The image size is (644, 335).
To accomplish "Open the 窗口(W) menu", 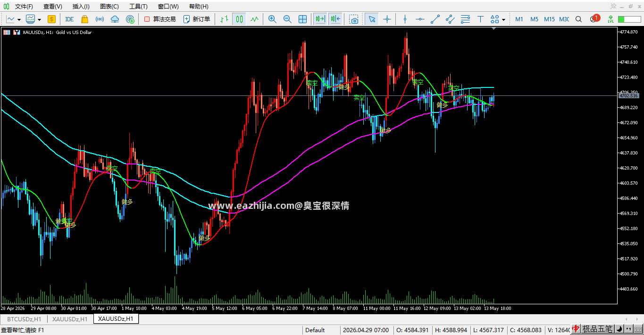I will [168, 7].
